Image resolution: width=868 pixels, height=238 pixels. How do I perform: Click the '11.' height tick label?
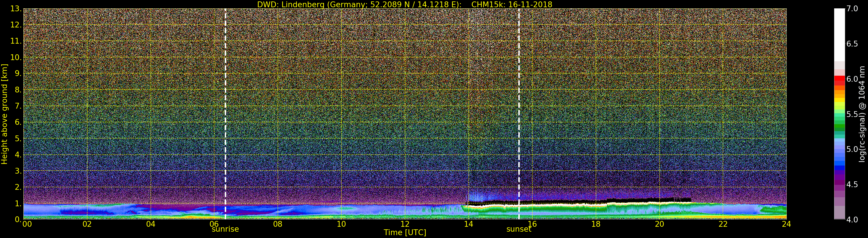coord(16,41)
